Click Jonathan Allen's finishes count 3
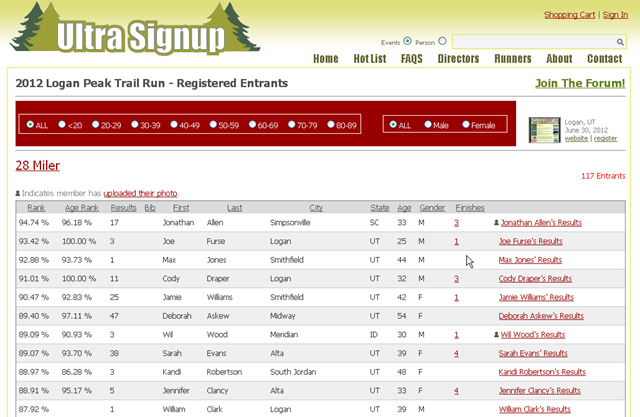This screenshot has height=417, width=640. tap(456, 223)
